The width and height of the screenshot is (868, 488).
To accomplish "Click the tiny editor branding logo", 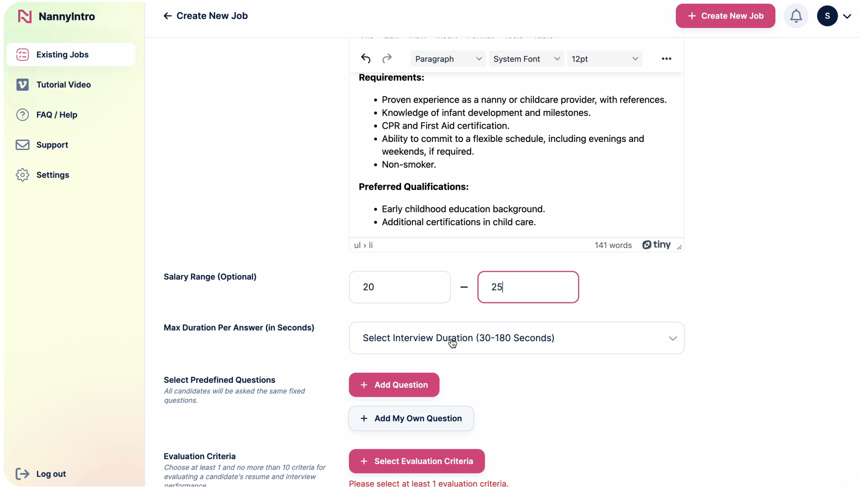I will 656,245.
